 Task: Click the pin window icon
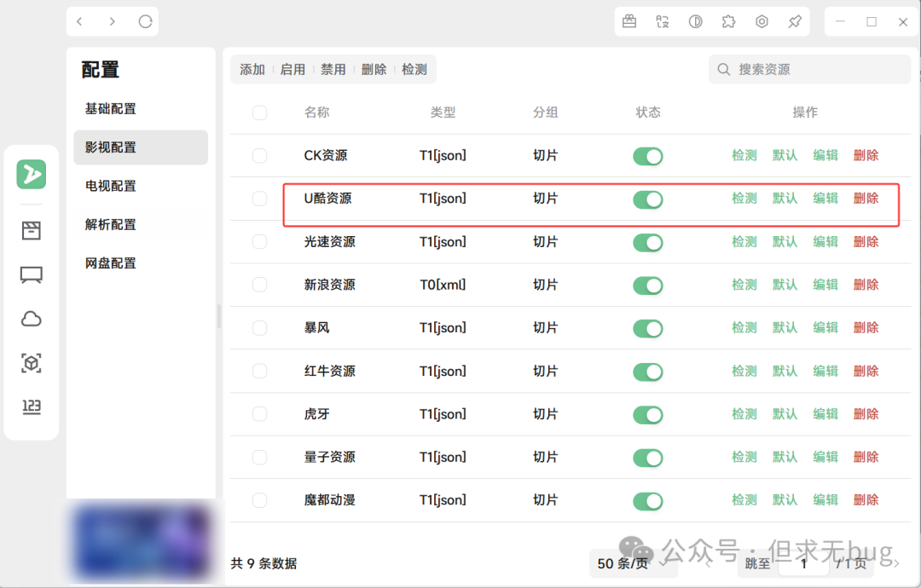coord(795,22)
